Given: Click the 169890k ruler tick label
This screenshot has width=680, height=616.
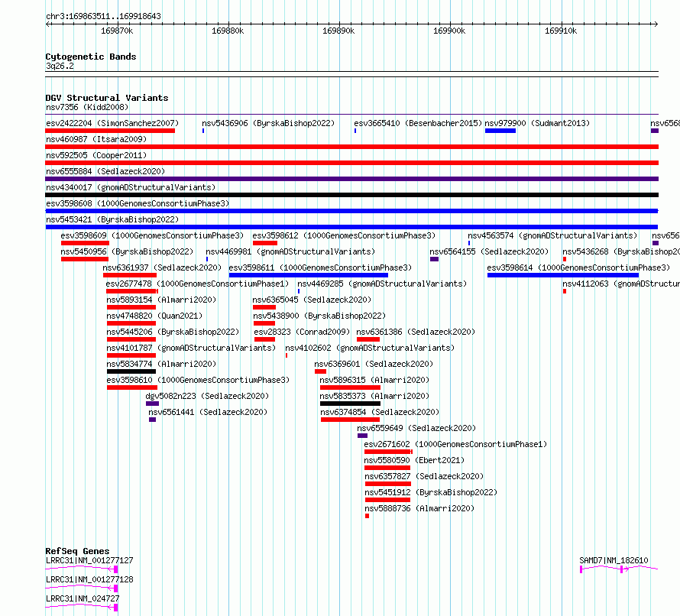Looking at the screenshot, I should pos(338,31).
